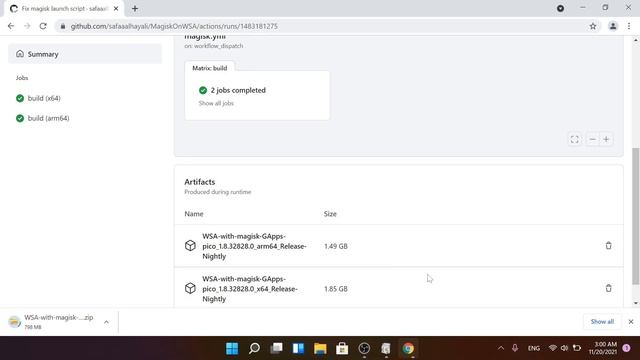640x360 pixels.
Task: Open Summary in the sidebar
Action: coord(85,54)
